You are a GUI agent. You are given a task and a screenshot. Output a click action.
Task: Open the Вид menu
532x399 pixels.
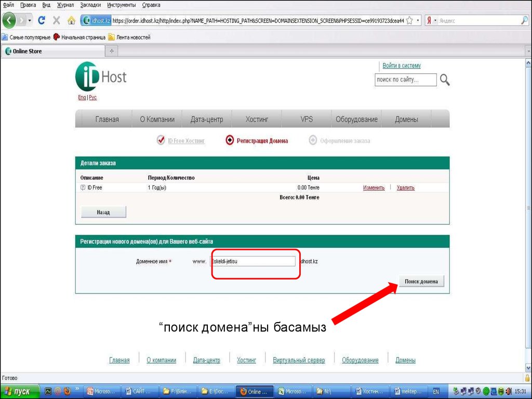coord(46,5)
